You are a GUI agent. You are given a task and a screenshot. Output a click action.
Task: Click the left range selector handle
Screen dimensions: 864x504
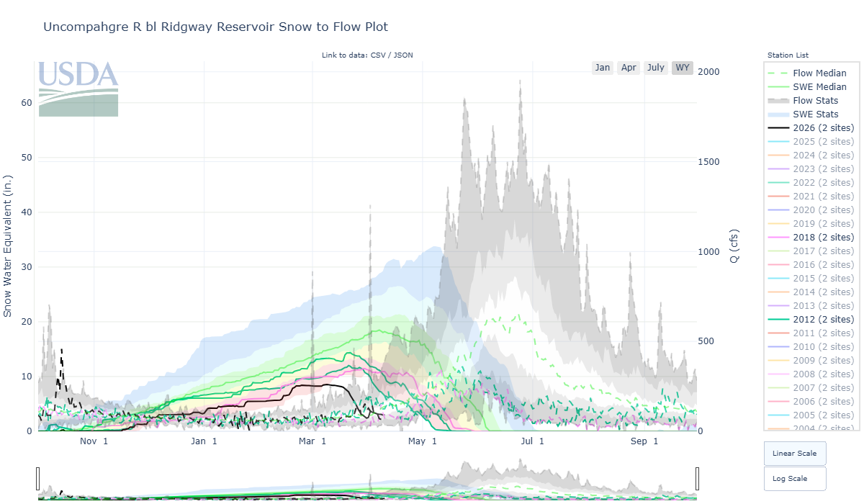tap(37, 477)
